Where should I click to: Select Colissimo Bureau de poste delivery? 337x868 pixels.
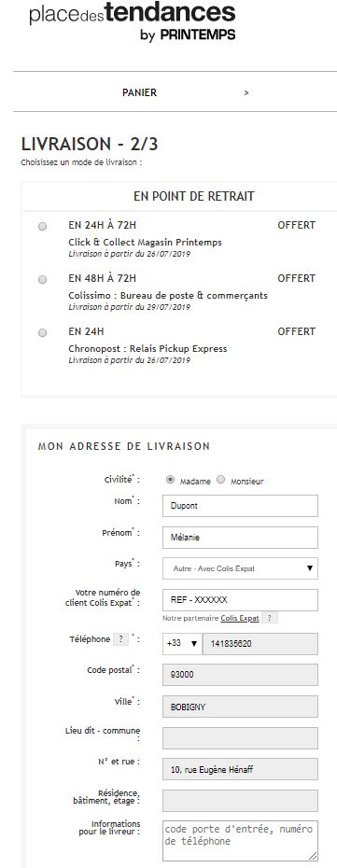click(43, 280)
